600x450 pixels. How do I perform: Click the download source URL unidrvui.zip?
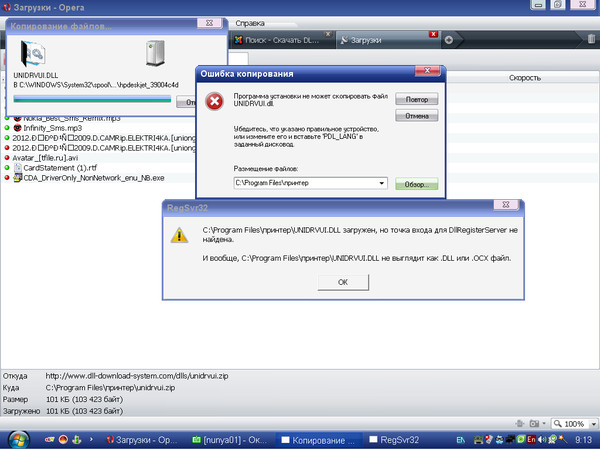[x=137, y=376]
